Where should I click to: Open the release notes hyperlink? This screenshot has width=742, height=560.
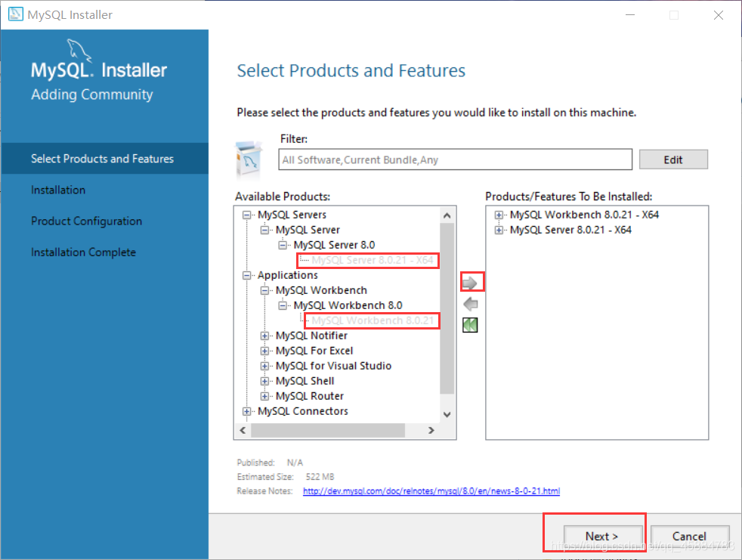point(431,491)
